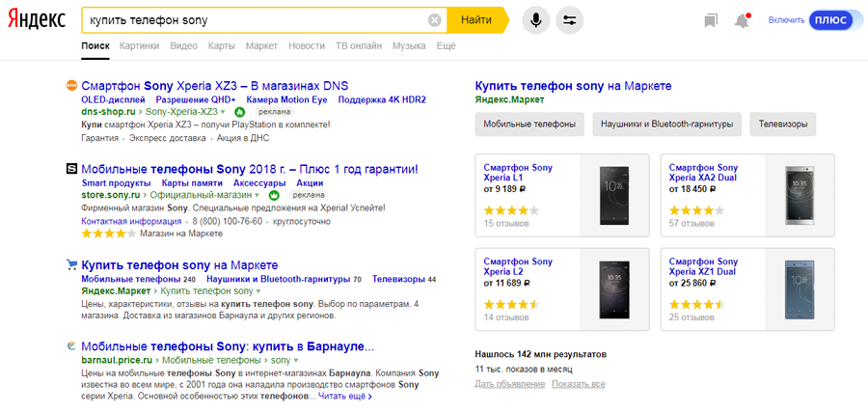Open the Разрешение QHD+ sitelink
Viewport: 868px width, 413px height.
click(196, 99)
